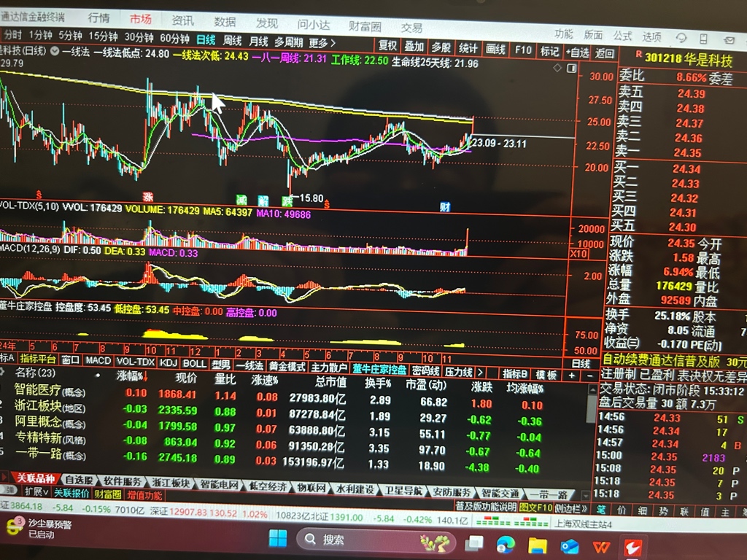Open the customer service headset icon

click(x=681, y=38)
